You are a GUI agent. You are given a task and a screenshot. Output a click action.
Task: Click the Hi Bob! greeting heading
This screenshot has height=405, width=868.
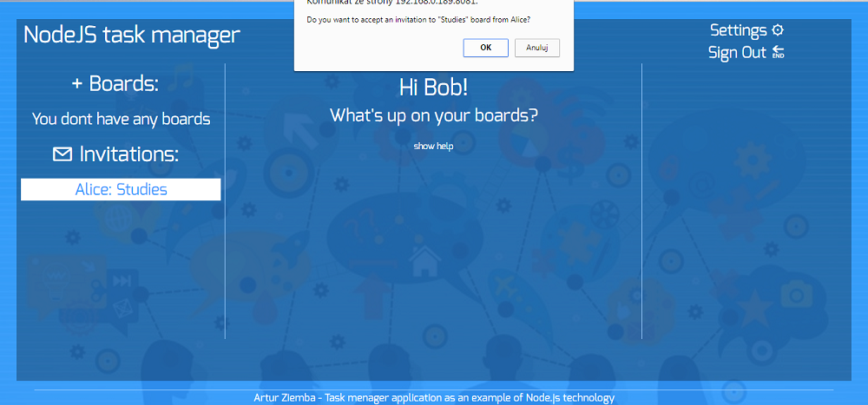pos(433,87)
